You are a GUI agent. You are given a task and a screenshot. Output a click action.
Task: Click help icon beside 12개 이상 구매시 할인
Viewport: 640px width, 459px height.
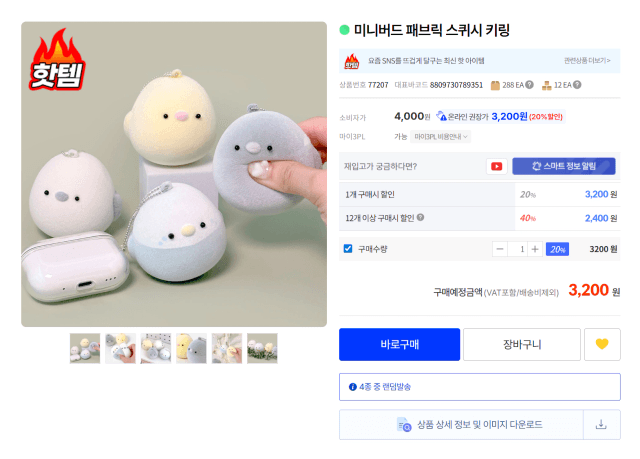point(420,218)
